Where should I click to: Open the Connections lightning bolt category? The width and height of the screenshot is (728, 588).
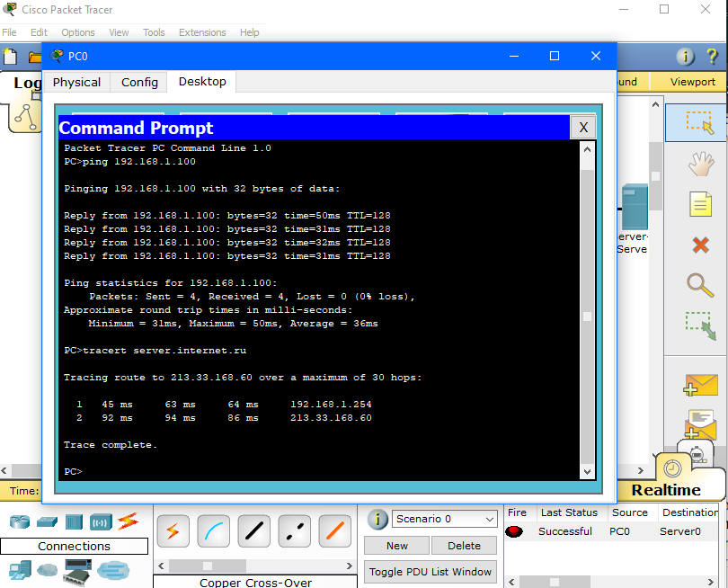click(x=128, y=521)
